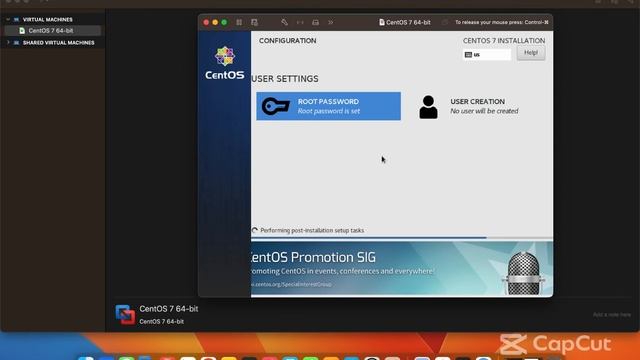Click the SHARED VIRTUAL MACHINES label
Image resolution: width=640 pixels, height=360 pixels.
pos(58,42)
